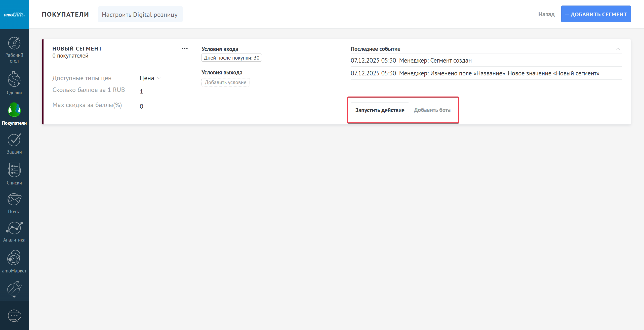The image size is (644, 330).
Task: Click the Добавить бота link
Action: pyautogui.click(x=432, y=110)
